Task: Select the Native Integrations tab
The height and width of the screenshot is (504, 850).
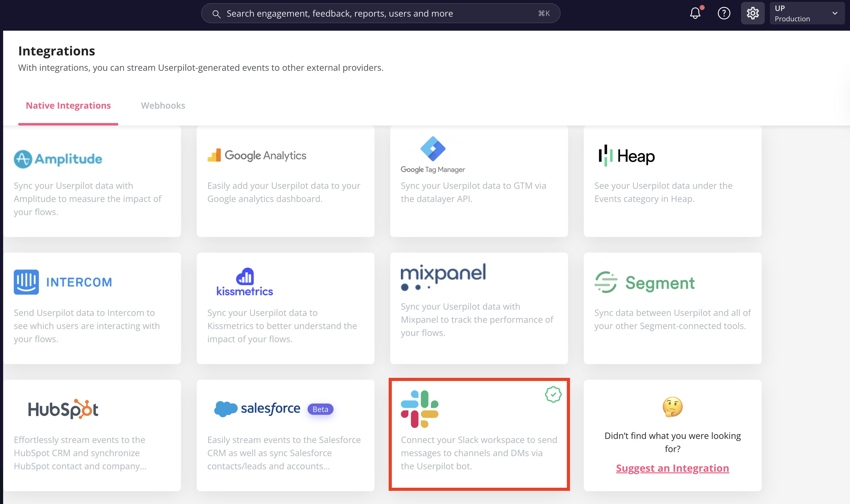Action: [68, 105]
